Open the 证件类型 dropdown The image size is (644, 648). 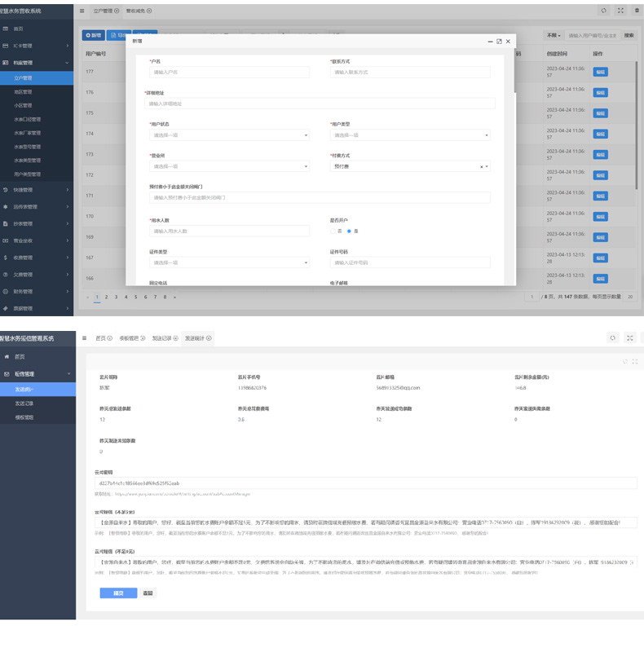point(229,262)
